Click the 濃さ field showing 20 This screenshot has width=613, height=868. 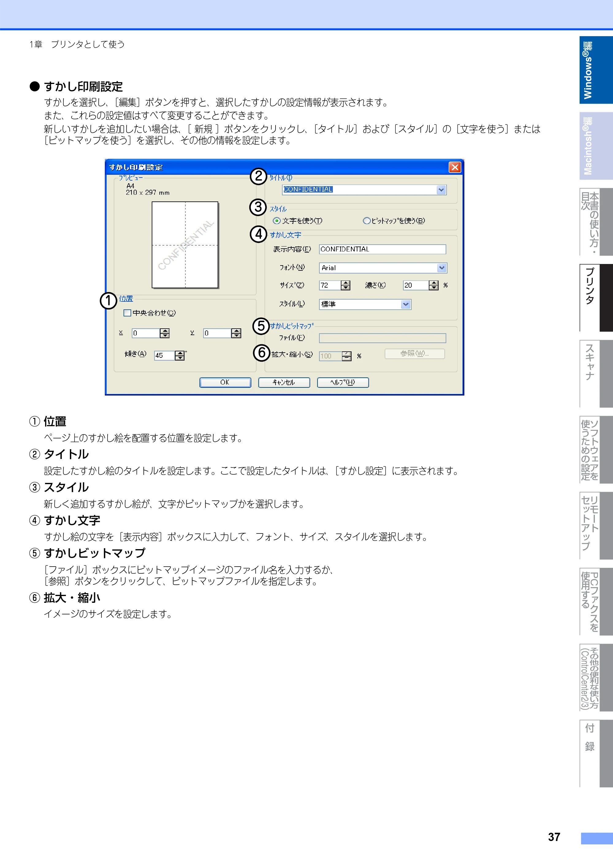tap(416, 285)
